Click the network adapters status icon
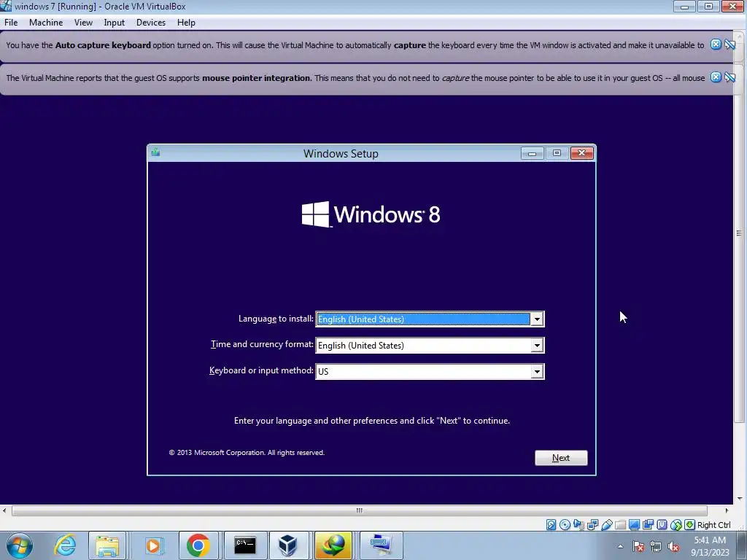Image resolution: width=747 pixels, height=560 pixels. (x=592, y=525)
